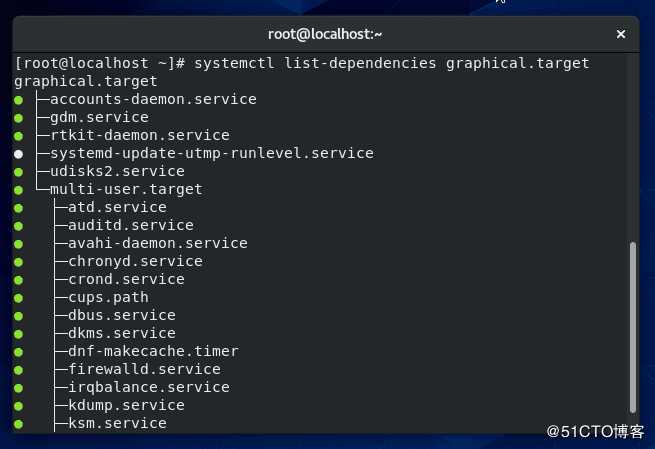Click the green dot beside ksm.service
The height and width of the screenshot is (449, 655).
click(x=19, y=424)
